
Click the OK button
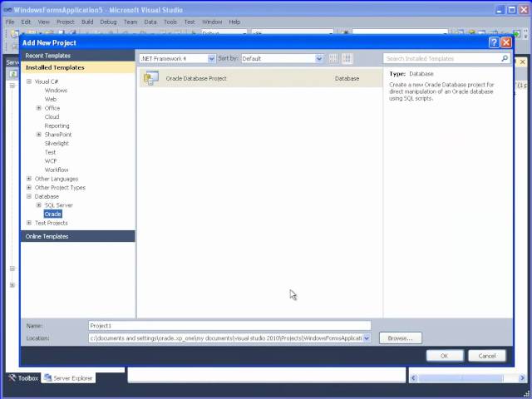coord(445,356)
